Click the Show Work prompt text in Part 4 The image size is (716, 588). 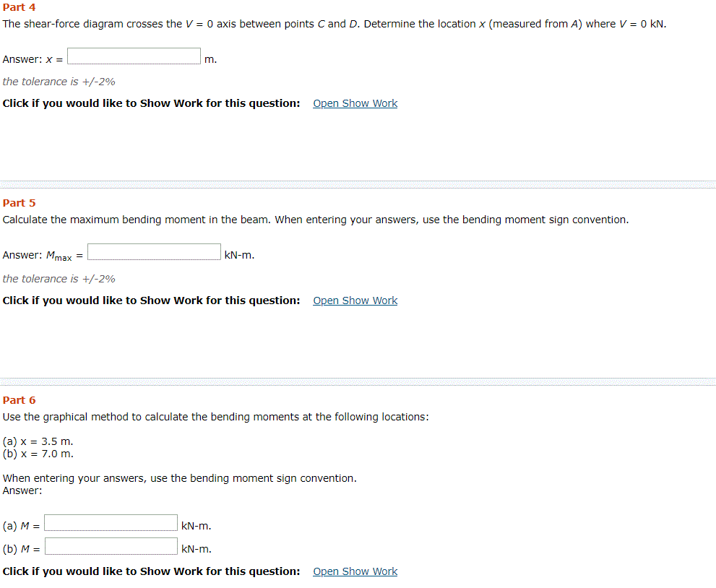point(151,103)
